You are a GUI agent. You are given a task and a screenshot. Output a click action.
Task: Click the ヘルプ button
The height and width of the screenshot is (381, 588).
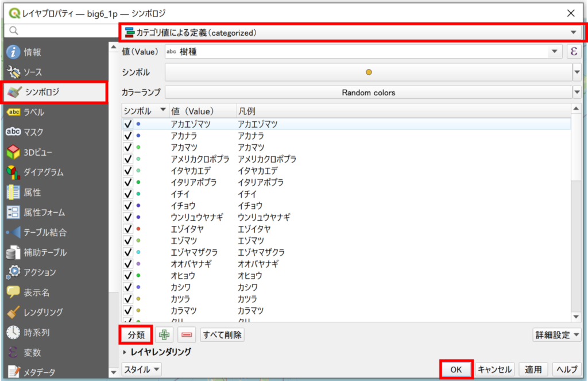(567, 370)
